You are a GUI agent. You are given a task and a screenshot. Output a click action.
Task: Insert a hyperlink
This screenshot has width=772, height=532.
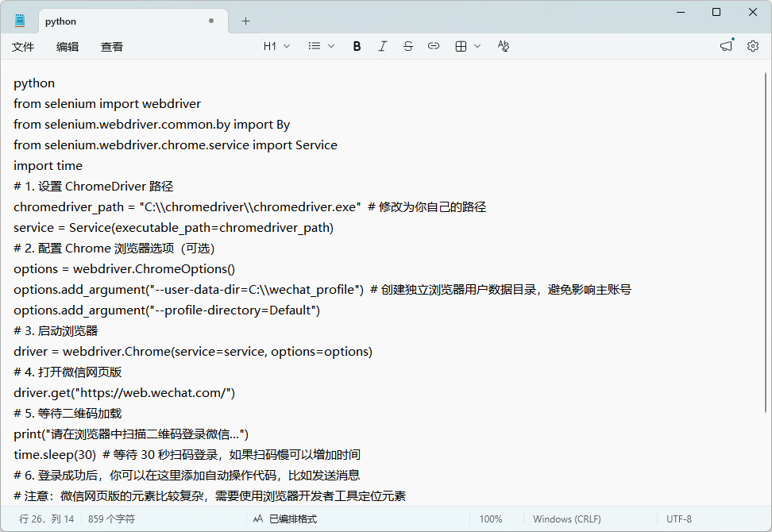click(x=434, y=46)
